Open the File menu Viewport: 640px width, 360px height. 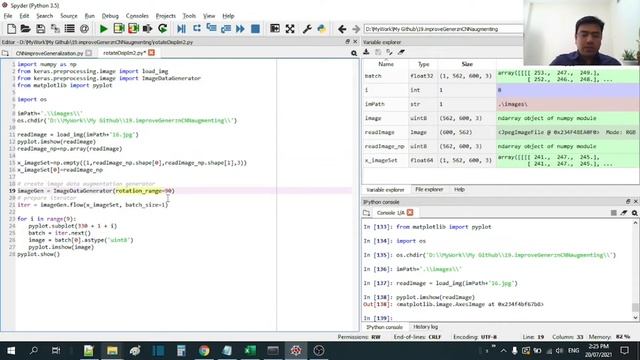8,16
